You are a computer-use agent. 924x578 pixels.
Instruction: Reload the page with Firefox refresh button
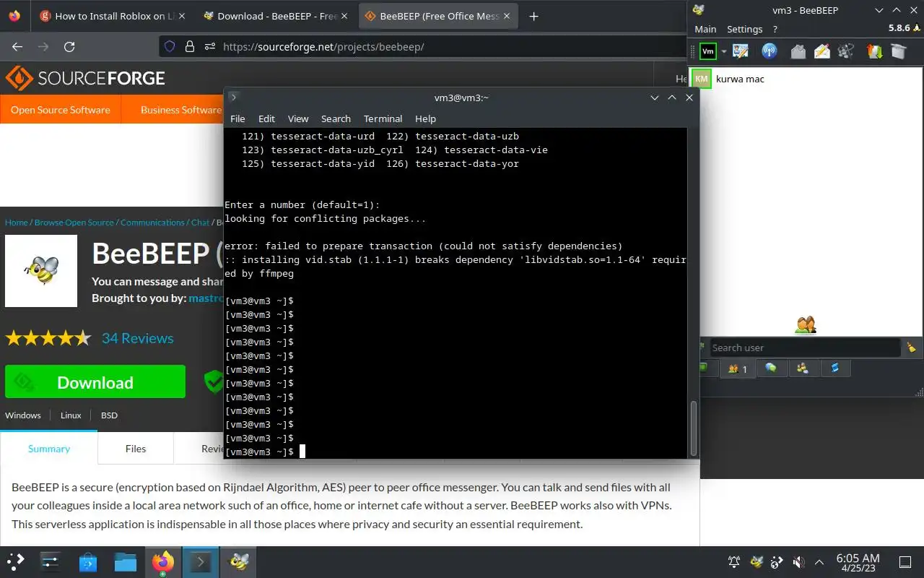[69, 46]
